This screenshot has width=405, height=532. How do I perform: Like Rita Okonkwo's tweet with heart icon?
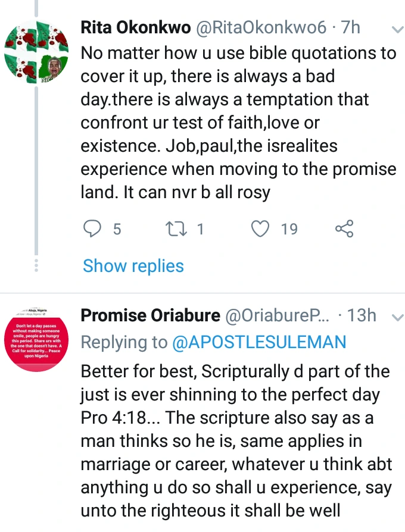pyautogui.click(x=260, y=229)
